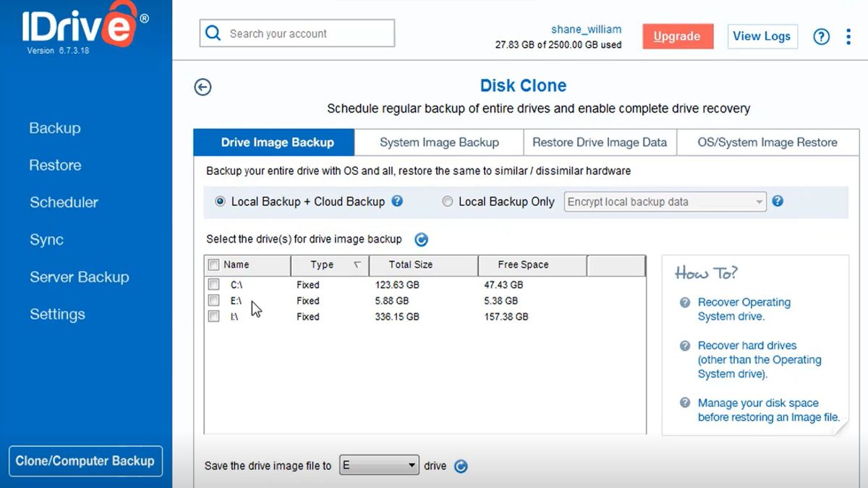Click the View Logs button
The width and height of the screenshot is (868, 488).
(762, 36)
